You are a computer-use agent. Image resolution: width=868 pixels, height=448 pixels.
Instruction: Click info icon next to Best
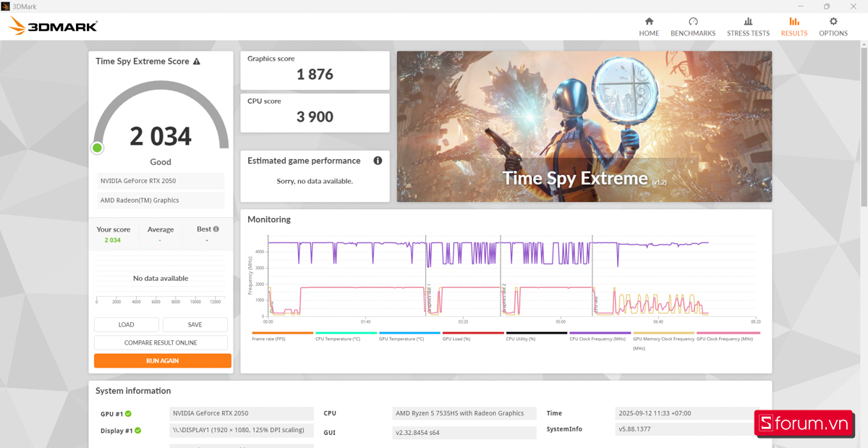click(216, 229)
